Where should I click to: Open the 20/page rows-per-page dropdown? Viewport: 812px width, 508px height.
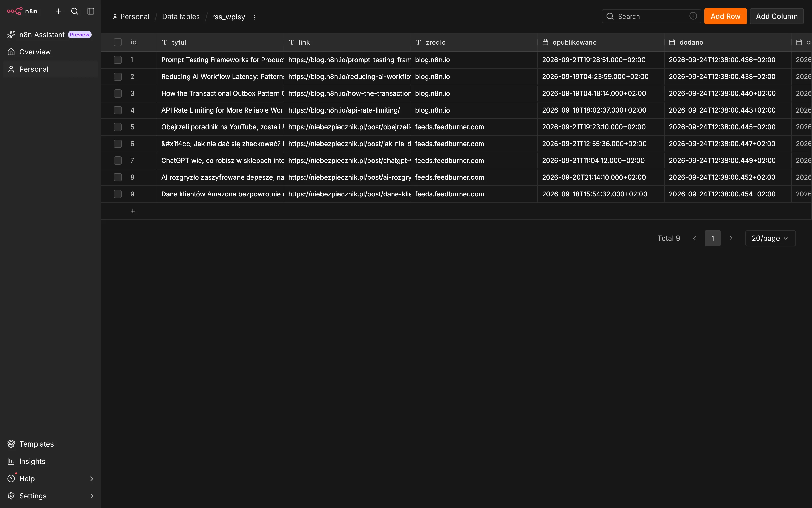[x=770, y=238]
